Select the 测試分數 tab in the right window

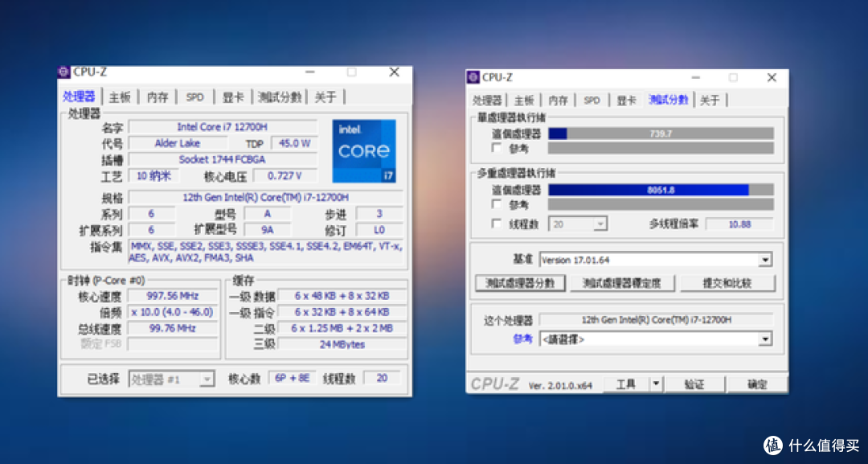point(669,100)
